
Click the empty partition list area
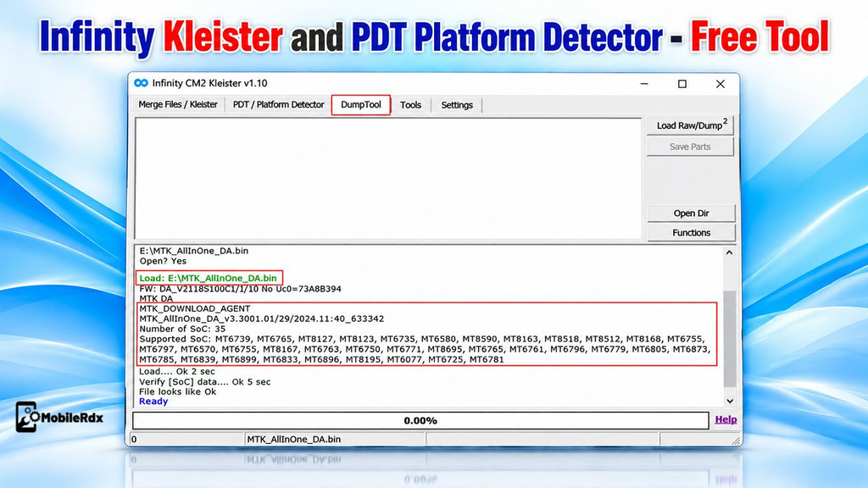pyautogui.click(x=388, y=178)
